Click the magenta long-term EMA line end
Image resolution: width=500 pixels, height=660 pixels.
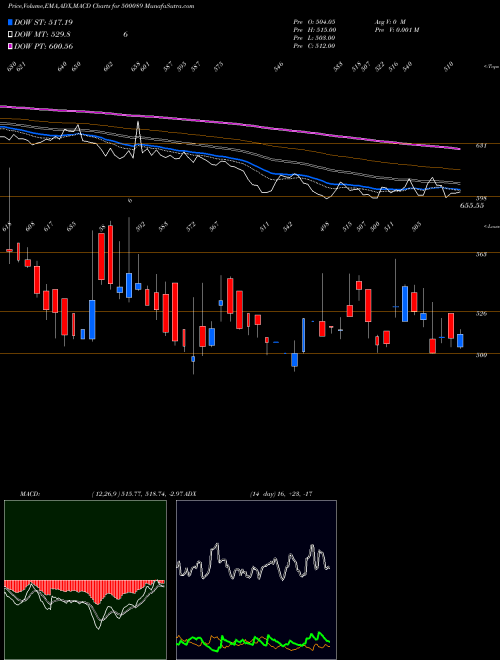[x=459, y=149]
